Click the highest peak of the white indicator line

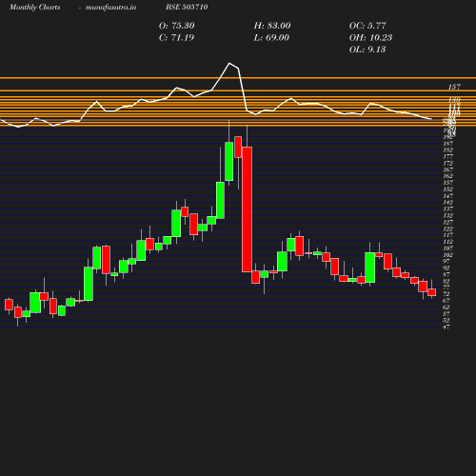(229, 63)
